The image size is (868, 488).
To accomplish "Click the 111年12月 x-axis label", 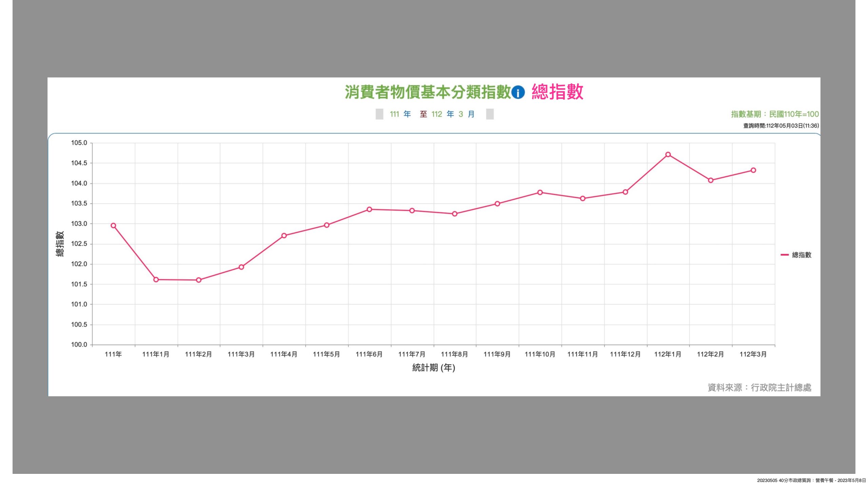I will coord(625,354).
